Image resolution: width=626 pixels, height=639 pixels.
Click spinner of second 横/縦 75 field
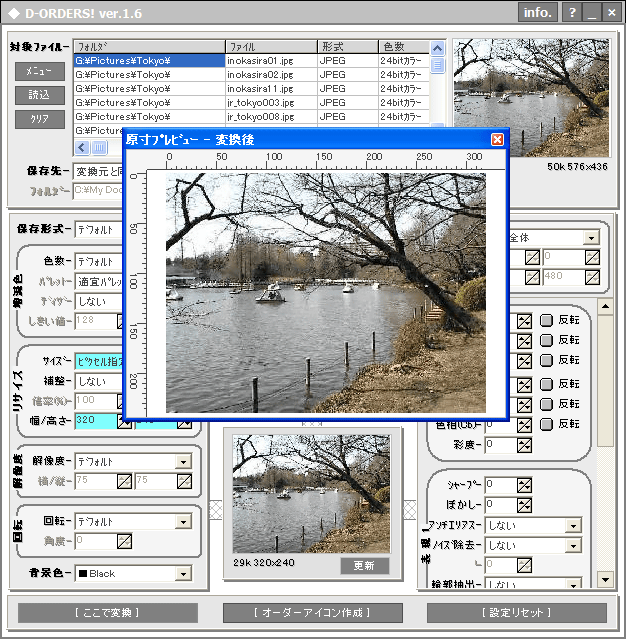tap(184, 481)
